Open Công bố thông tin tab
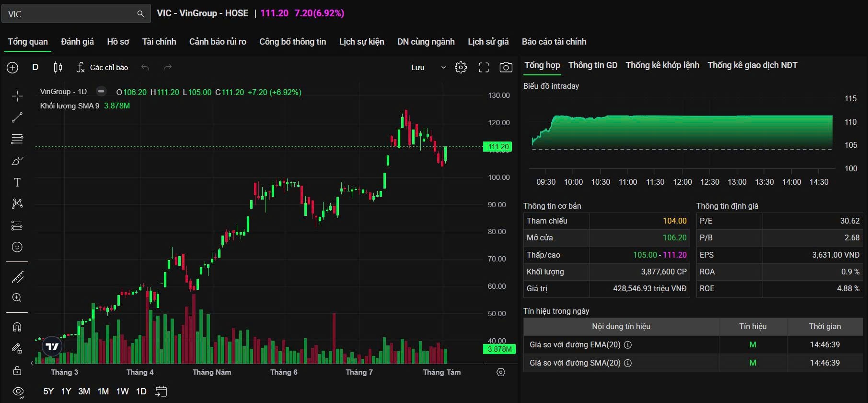Screen dimensions: 868x403 click(293, 42)
